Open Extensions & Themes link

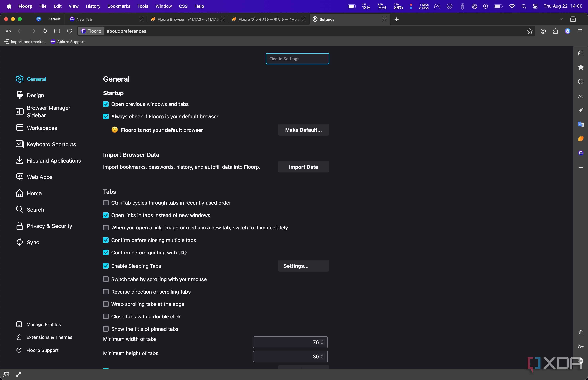44,337
